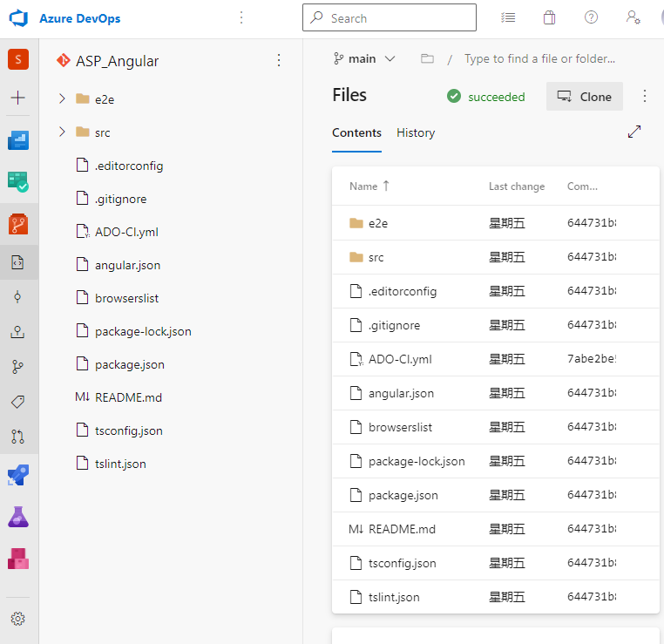Select .gitignore in the tree

pos(121,199)
